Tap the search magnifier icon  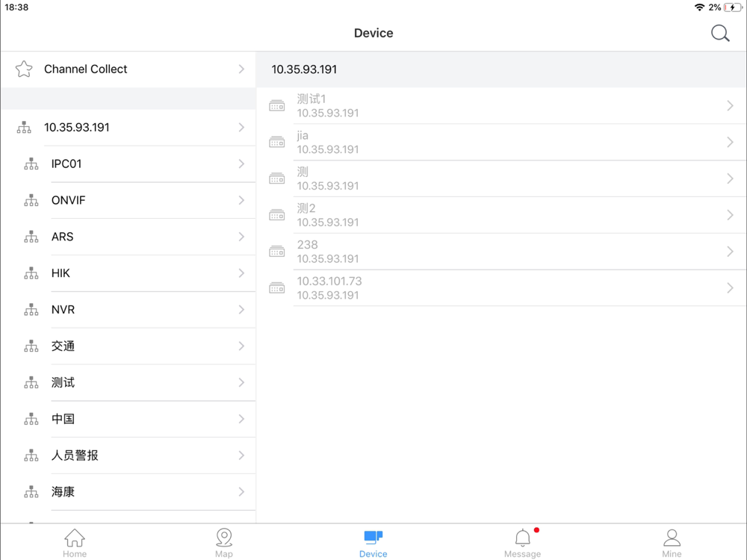720,33
